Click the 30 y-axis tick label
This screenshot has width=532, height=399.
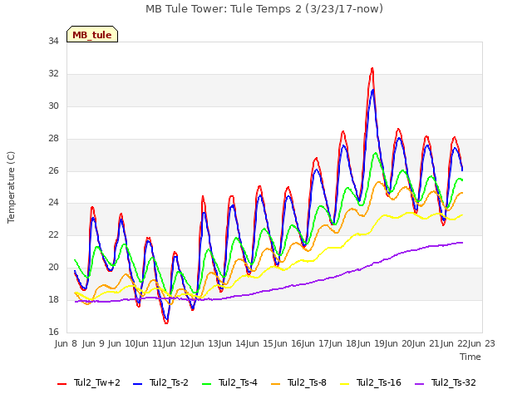coord(53,106)
